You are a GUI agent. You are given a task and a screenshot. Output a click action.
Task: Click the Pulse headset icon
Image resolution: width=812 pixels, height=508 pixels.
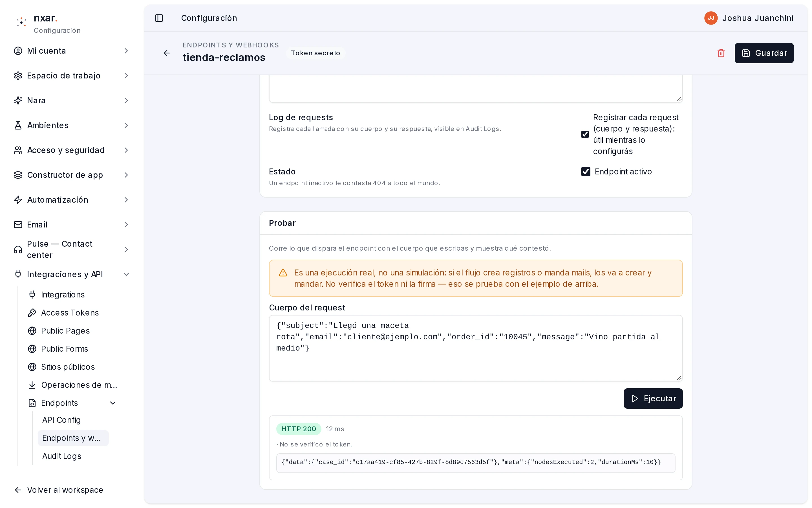point(18,250)
